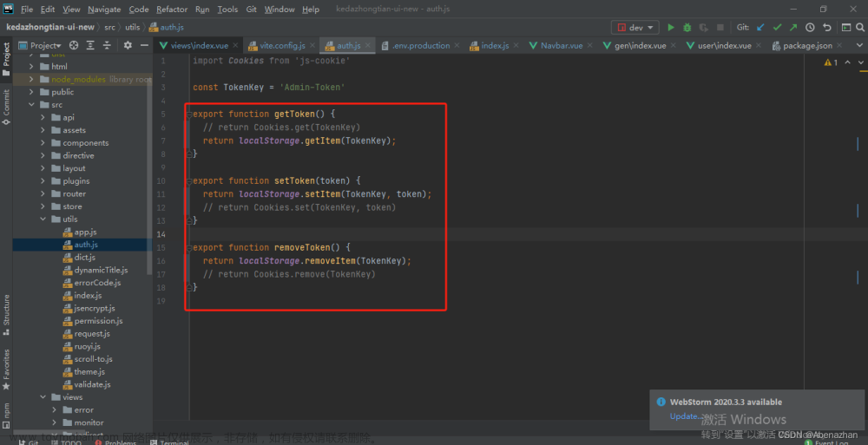Expand the node_modules folder
The width and height of the screenshot is (868, 445).
[31, 79]
